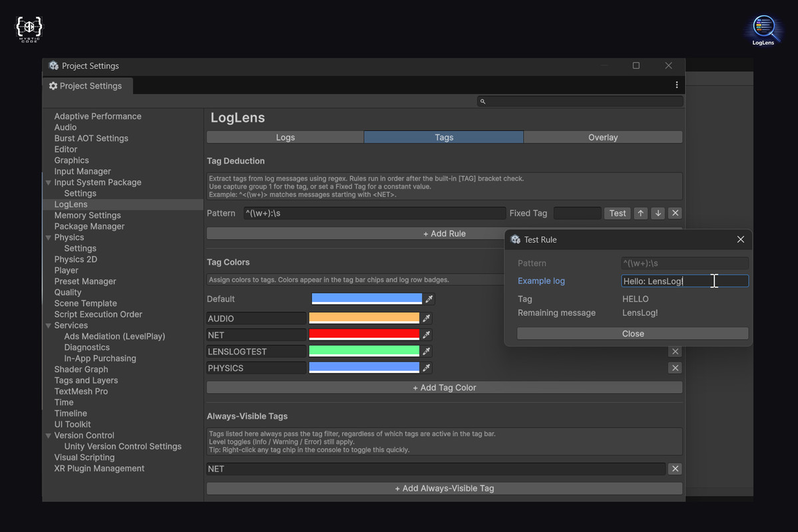The image size is (798, 532).
Task: Select Physics 2D category
Action: click(75, 259)
